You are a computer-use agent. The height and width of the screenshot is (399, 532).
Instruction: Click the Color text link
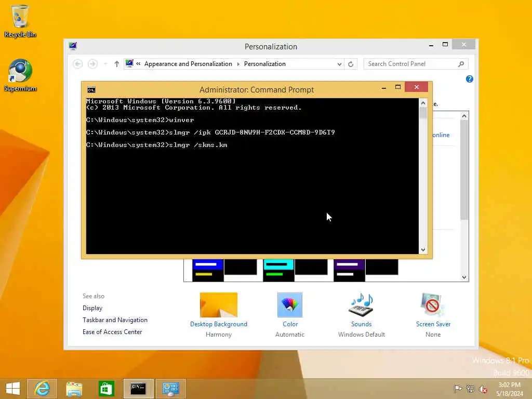pos(290,324)
